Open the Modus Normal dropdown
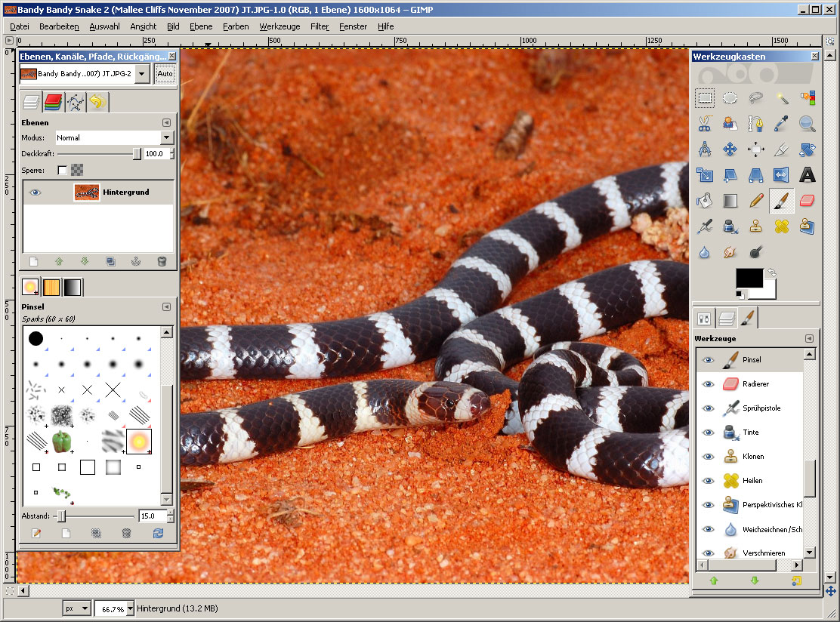 click(115, 137)
